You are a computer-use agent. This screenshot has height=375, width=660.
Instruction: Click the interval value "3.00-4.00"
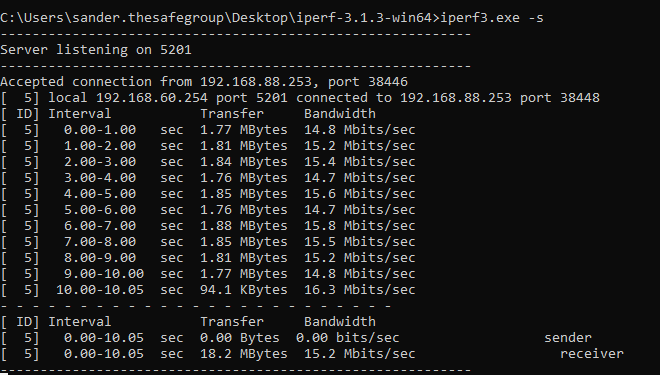(x=100, y=178)
